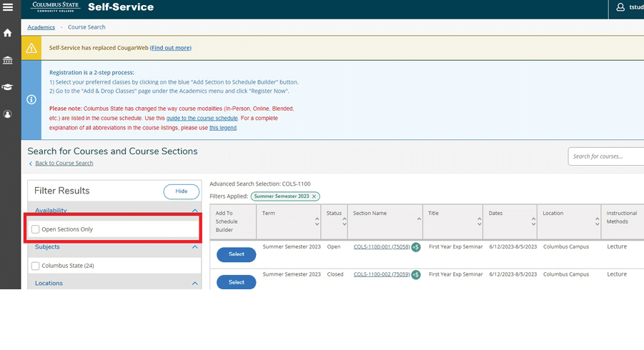
Task: Enable the Open Sections Only checkbox
Action: 36,229
